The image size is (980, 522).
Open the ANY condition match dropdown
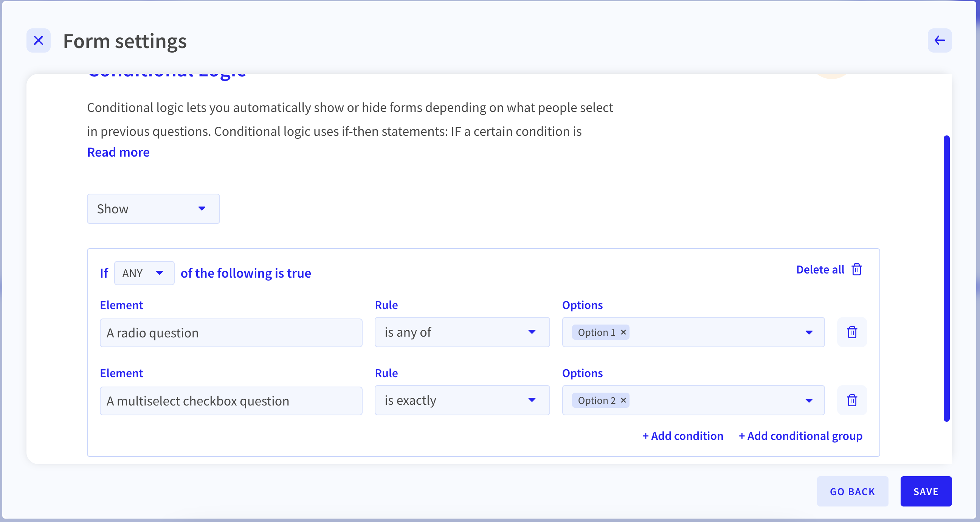(x=144, y=273)
